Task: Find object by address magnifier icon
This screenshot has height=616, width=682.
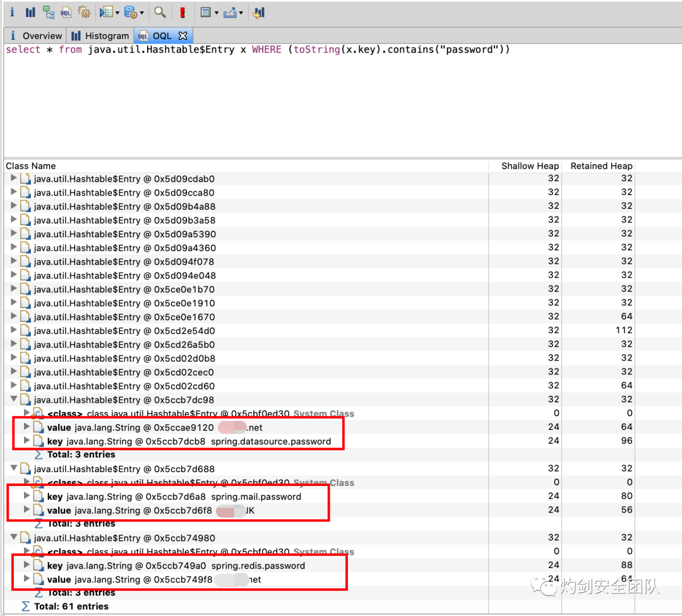Action: point(160,12)
